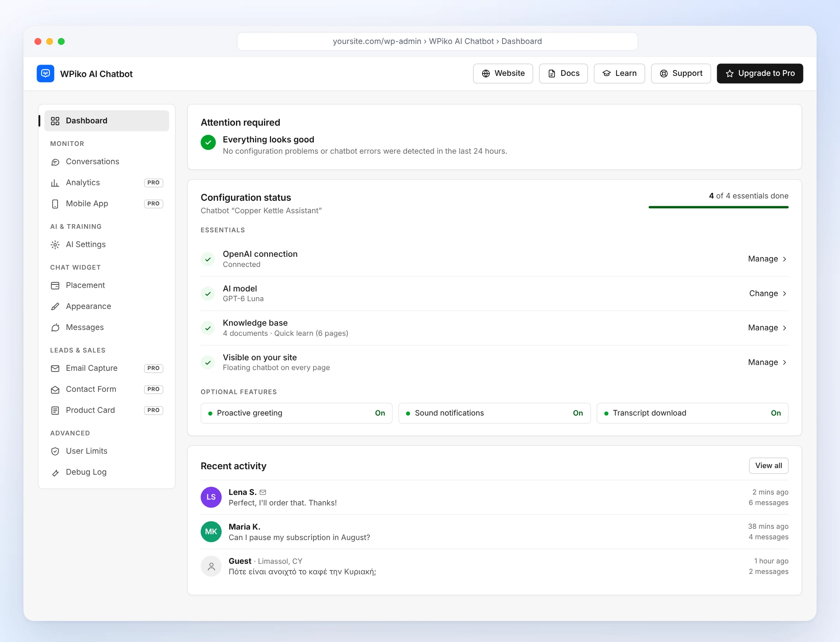Click the Greek guest message text
840x642 pixels.
302,572
